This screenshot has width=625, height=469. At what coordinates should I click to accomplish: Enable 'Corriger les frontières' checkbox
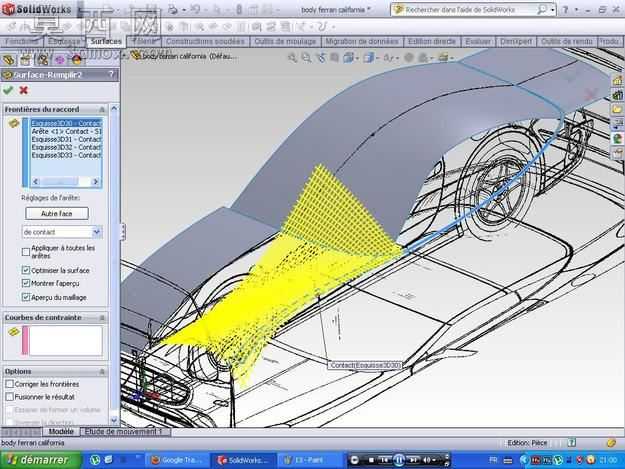tap(10, 384)
